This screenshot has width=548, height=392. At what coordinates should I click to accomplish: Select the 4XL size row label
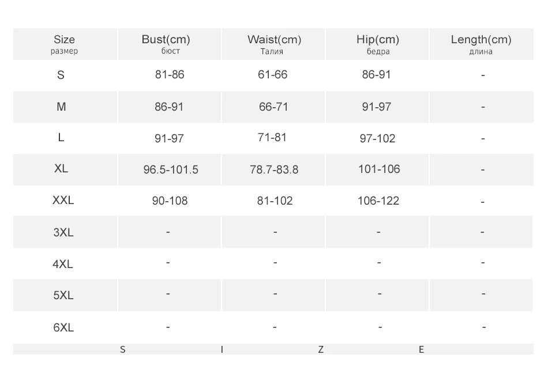(x=63, y=264)
